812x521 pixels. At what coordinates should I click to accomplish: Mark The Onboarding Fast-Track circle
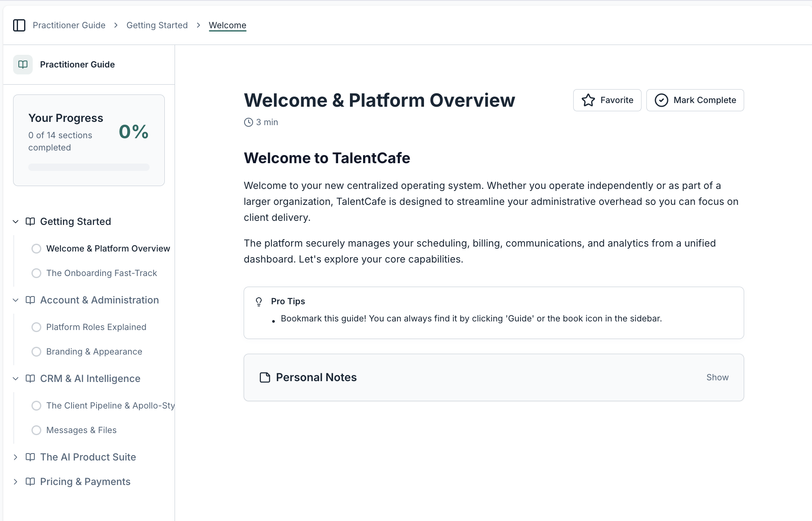(36, 273)
